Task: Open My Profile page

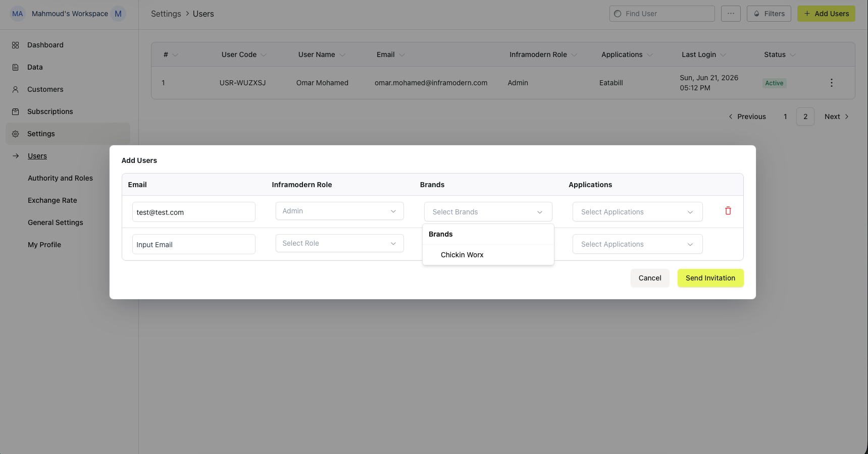Action: pos(44,245)
